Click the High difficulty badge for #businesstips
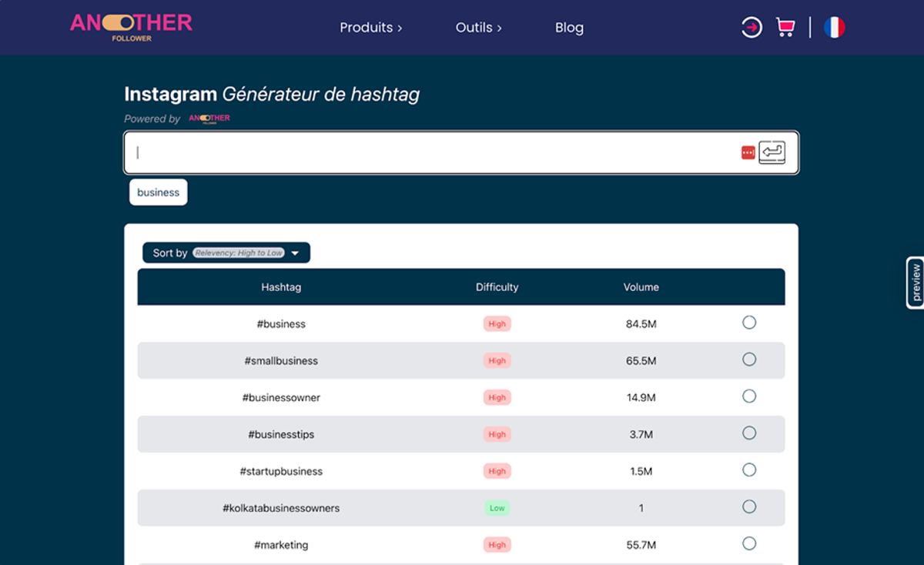 [x=497, y=434]
